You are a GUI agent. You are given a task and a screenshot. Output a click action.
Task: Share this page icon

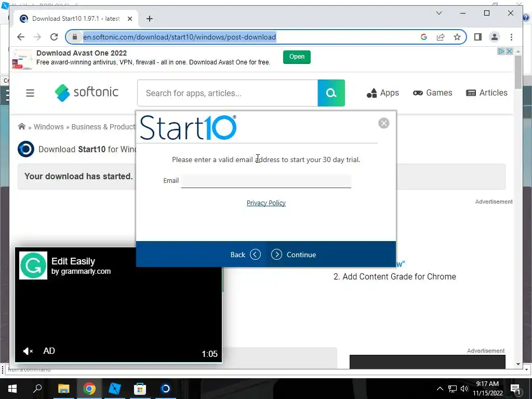point(441,37)
